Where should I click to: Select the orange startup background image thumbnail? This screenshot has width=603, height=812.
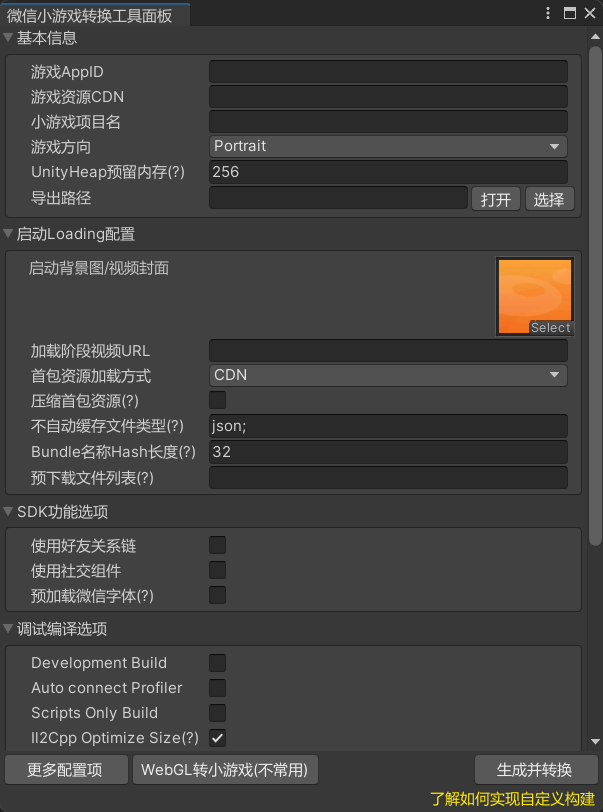point(535,296)
